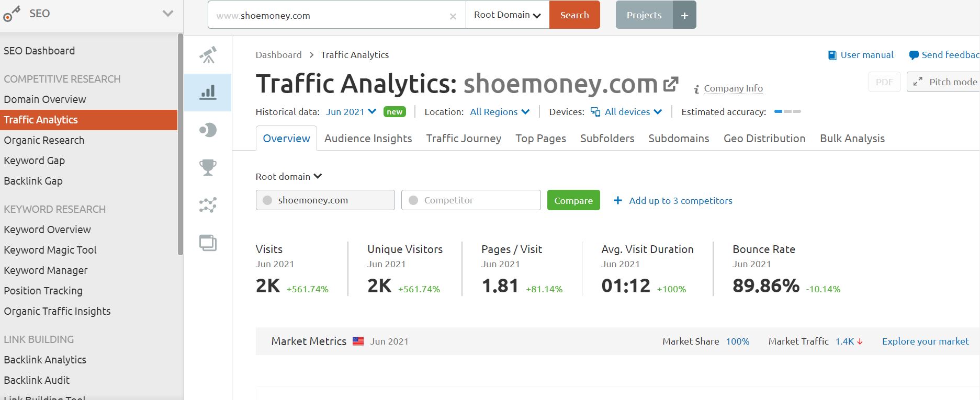Image resolution: width=980 pixels, height=400 pixels.
Task: Click the US flag in Market Metrics
Action: coord(358,341)
